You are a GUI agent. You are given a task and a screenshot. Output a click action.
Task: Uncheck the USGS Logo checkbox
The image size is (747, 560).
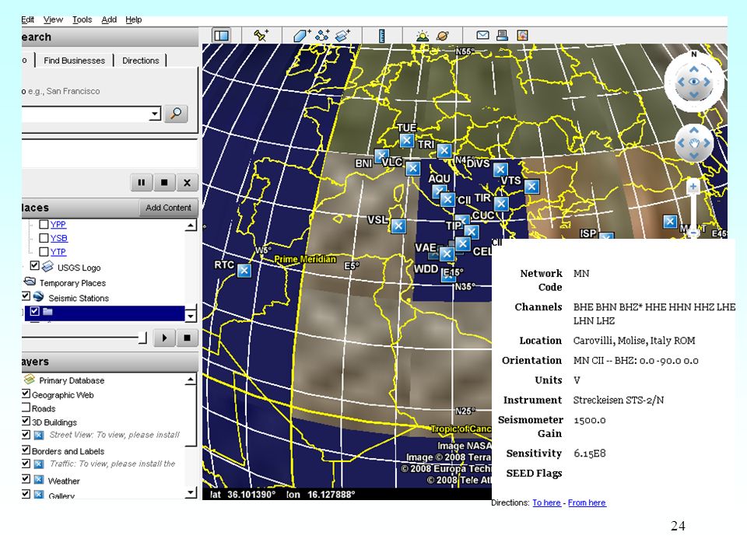click(34, 265)
